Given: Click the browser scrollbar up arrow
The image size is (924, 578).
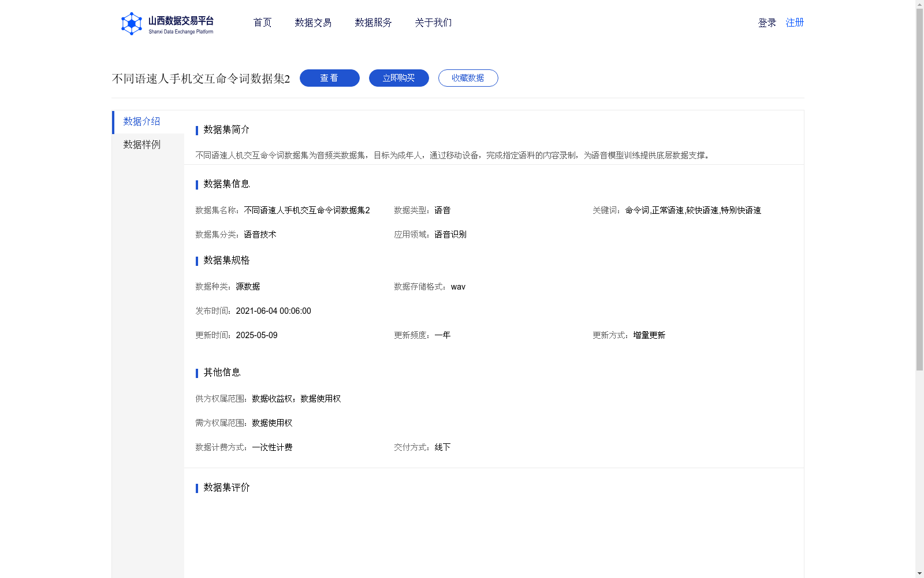Looking at the screenshot, I should tap(919, 4).
